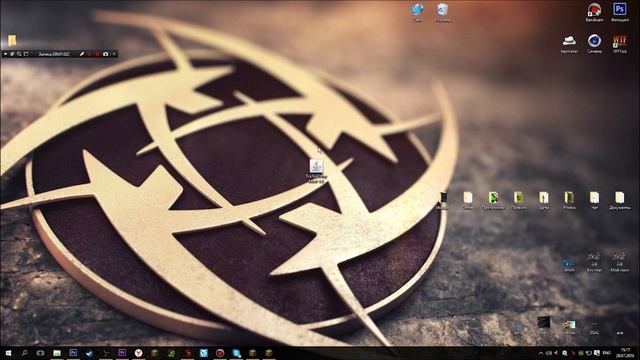The height and width of the screenshot is (360, 640).
Task: Take screenshot with Bandicam camera icon
Action: point(106,54)
